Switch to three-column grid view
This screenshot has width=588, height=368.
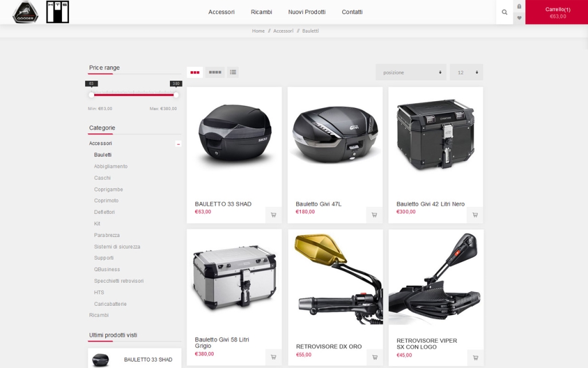click(195, 72)
